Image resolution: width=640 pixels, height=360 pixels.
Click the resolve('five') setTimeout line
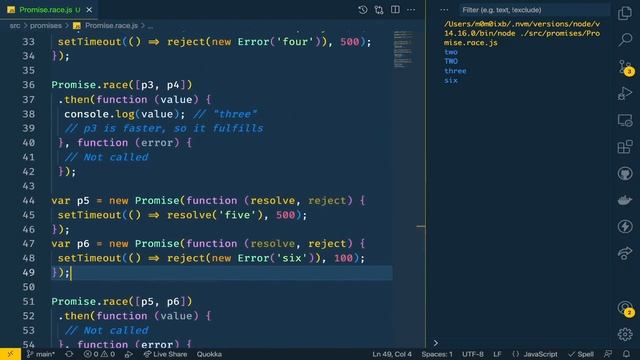point(182,215)
